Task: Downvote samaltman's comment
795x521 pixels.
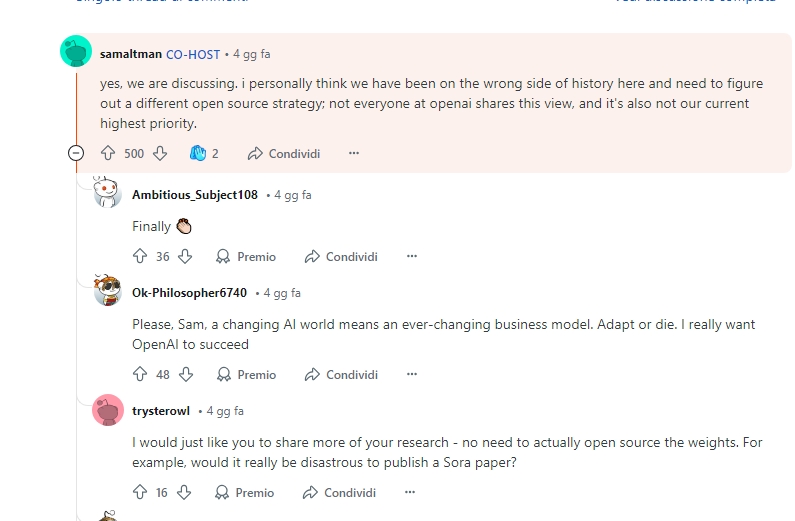Action: tap(160, 154)
